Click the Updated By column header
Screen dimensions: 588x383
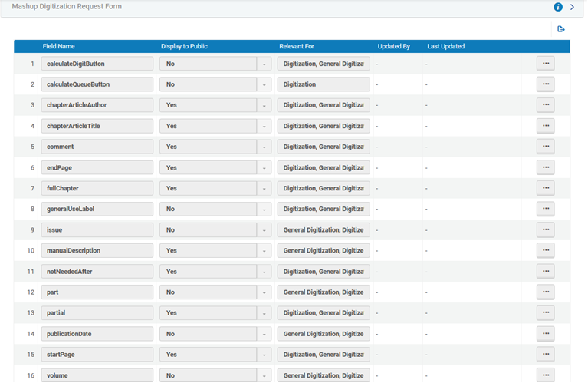pos(394,46)
